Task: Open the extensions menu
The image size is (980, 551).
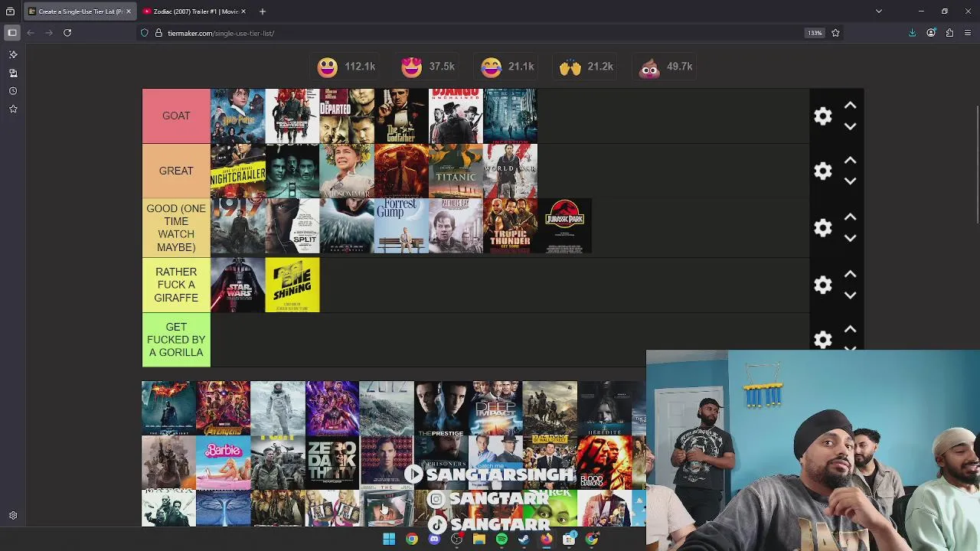Action: 949,33
